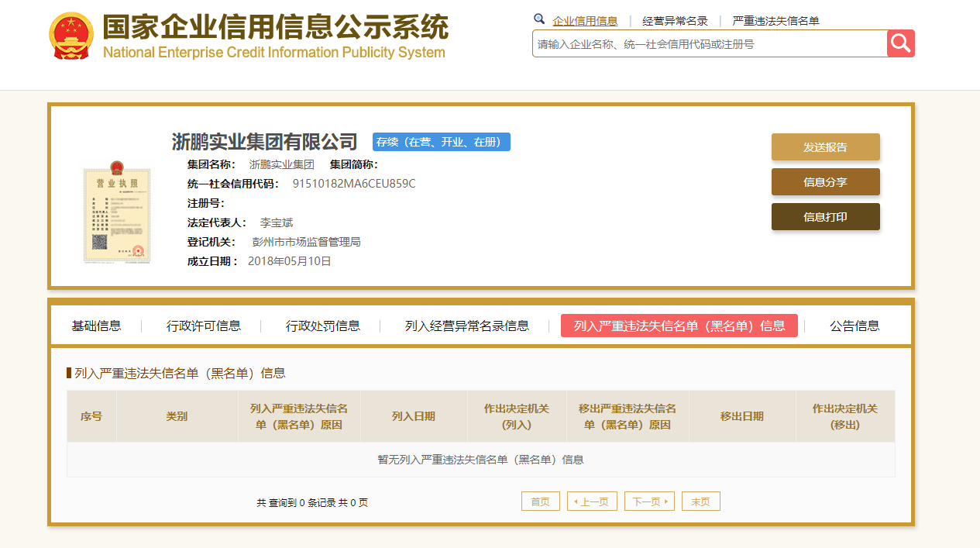Open the 行政处罚信息 tab
The image size is (980, 548).
(x=323, y=326)
